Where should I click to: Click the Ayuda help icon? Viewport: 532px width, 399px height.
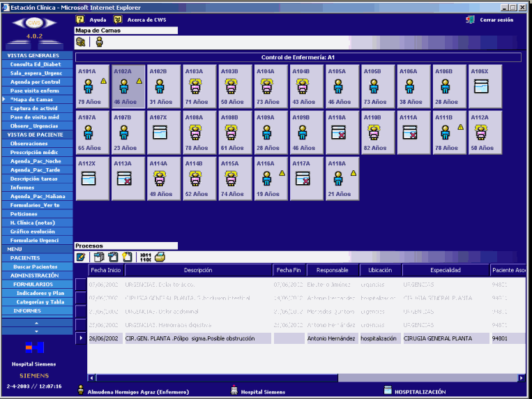click(80, 20)
